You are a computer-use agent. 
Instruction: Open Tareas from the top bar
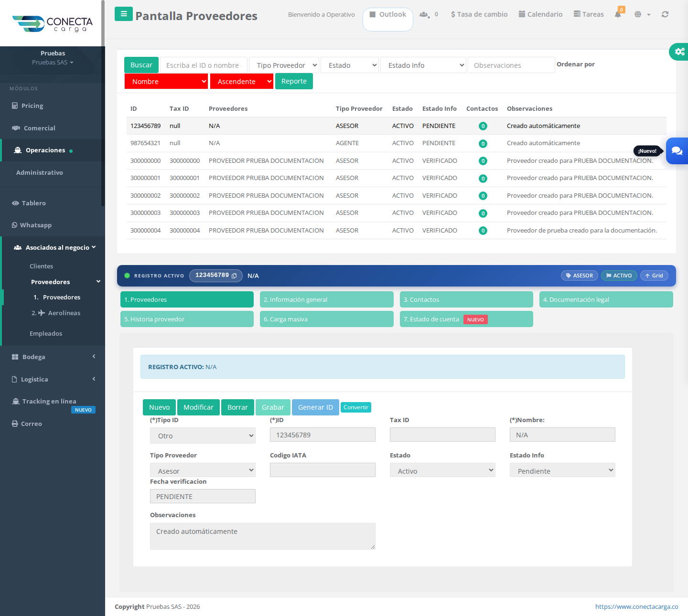point(589,14)
